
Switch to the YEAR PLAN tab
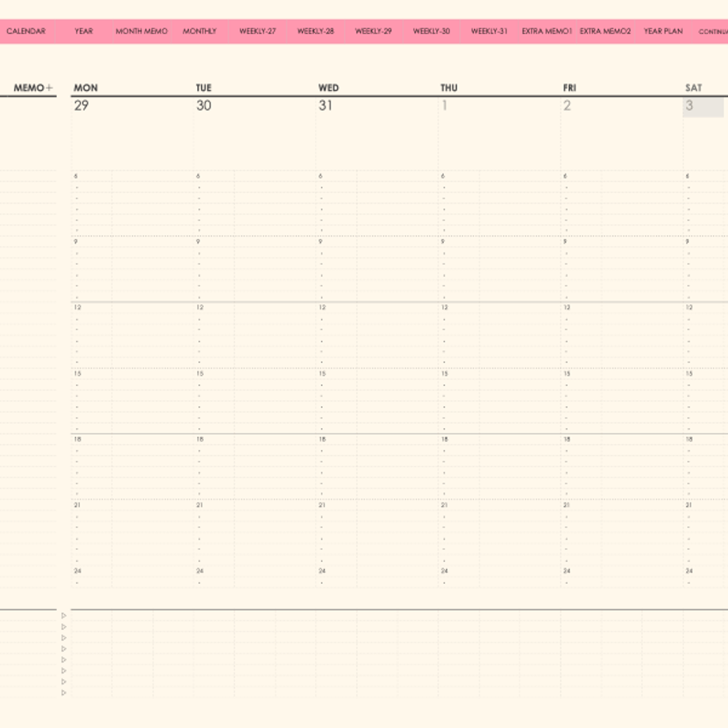663,31
